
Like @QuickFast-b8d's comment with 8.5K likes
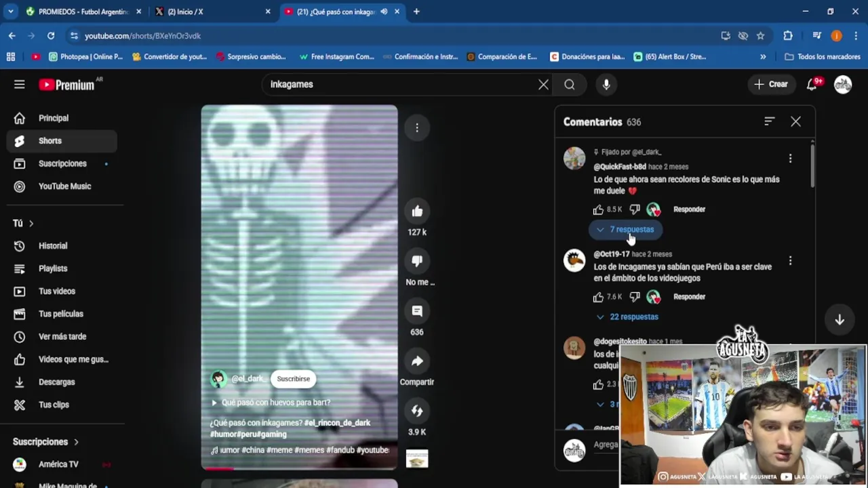pyautogui.click(x=598, y=209)
